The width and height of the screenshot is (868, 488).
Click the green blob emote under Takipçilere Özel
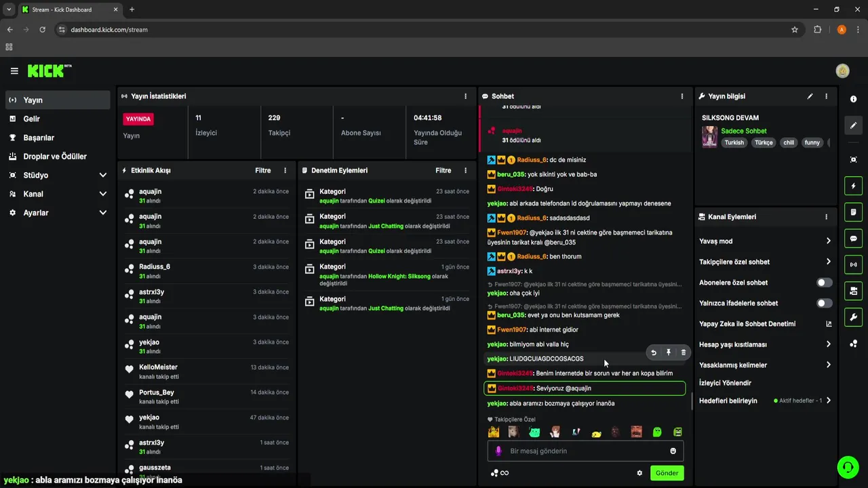pos(657,432)
